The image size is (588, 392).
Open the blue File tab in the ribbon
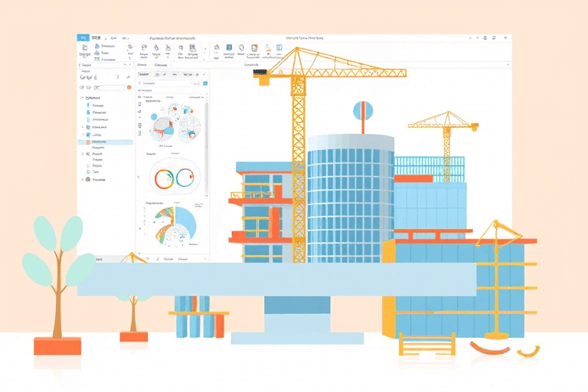coord(83,37)
